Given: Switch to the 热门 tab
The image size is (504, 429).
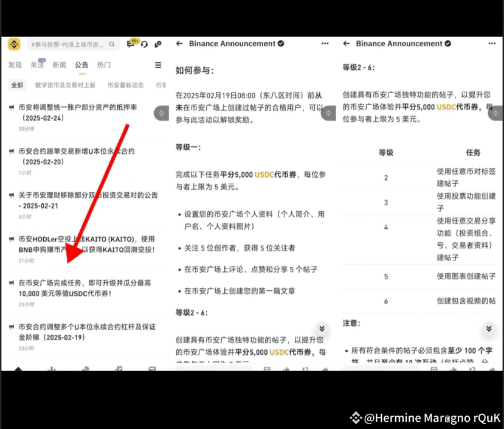Looking at the screenshot, I should coord(104,65).
